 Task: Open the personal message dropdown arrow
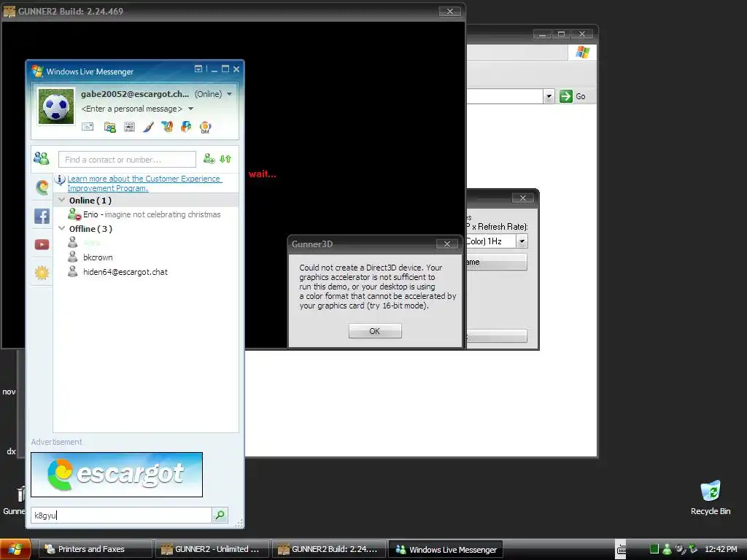pos(190,109)
